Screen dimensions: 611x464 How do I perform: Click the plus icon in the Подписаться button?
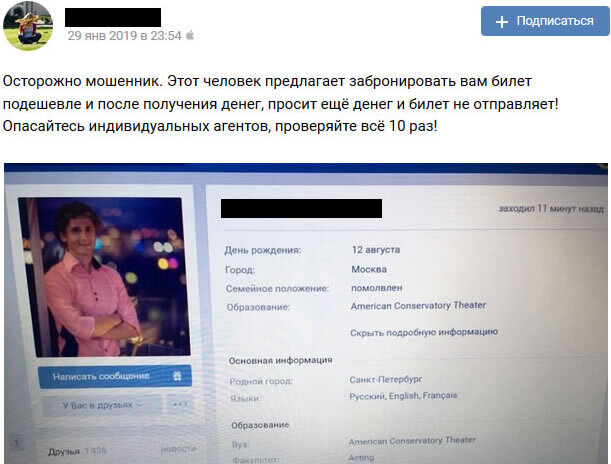coord(502,22)
